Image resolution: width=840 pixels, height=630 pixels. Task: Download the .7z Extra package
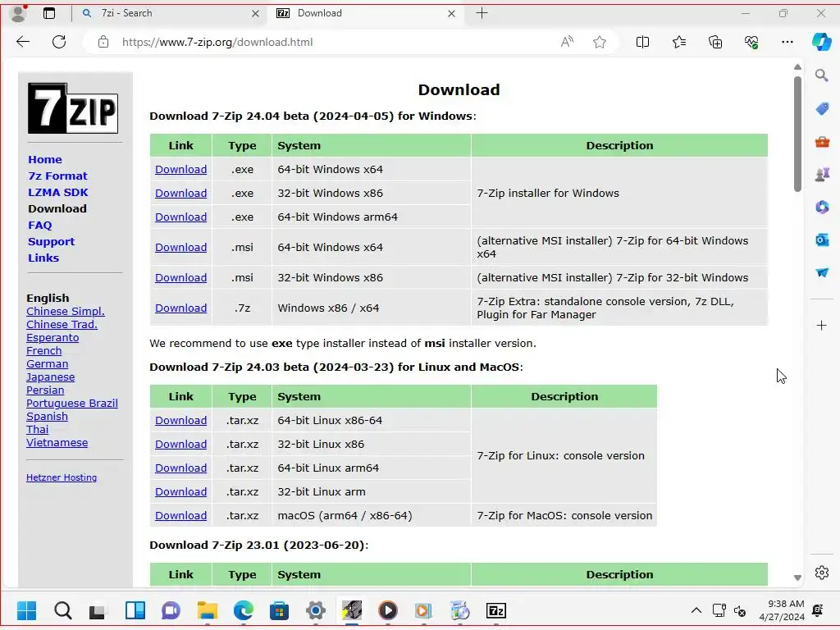[x=180, y=308]
